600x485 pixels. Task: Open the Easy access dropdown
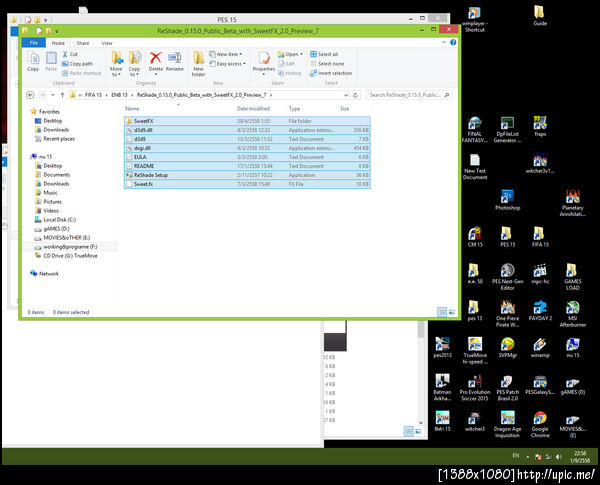[227, 64]
